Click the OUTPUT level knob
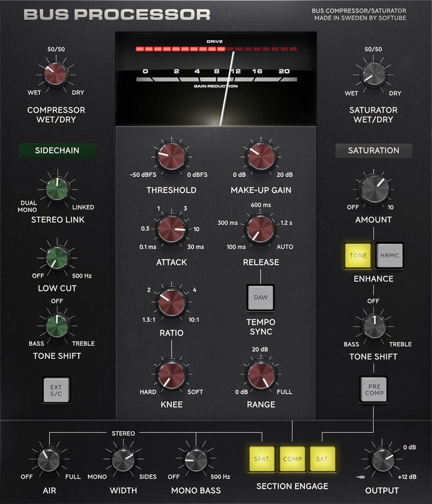The image size is (432, 504). 383,459
